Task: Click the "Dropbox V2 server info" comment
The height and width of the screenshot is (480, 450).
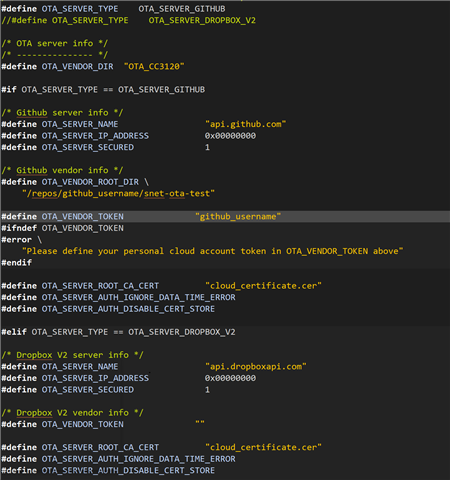Action: pos(72,355)
